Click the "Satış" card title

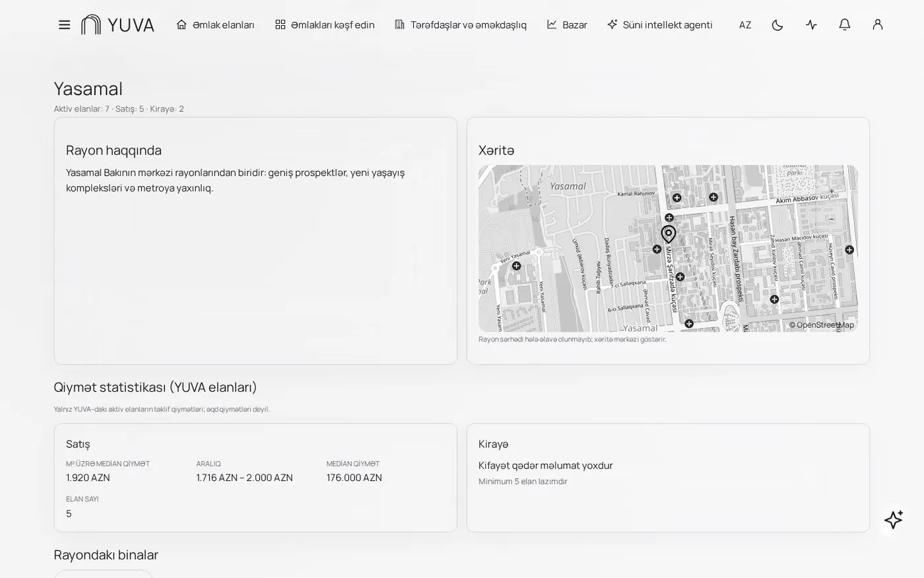[x=78, y=444]
